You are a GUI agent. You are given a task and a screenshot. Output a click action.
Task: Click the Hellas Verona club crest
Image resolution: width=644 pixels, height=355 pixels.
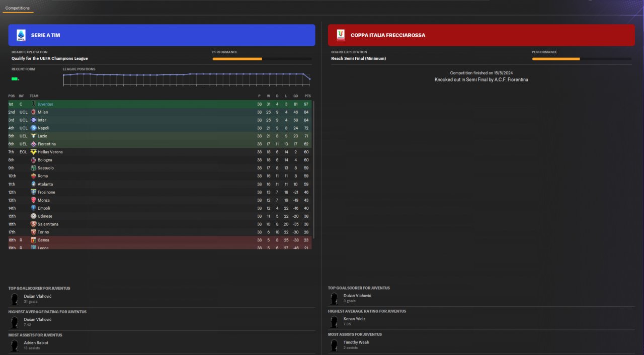click(x=33, y=152)
